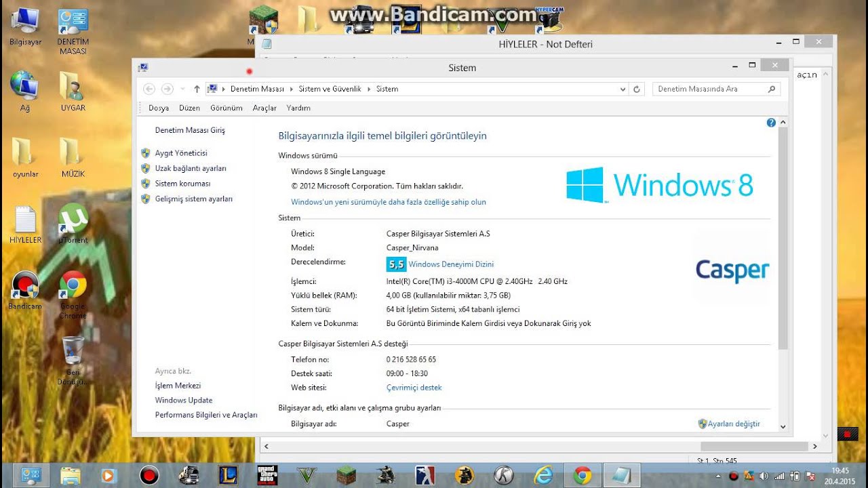Open the UYGAR user folder
The image size is (868, 488).
coord(73,91)
